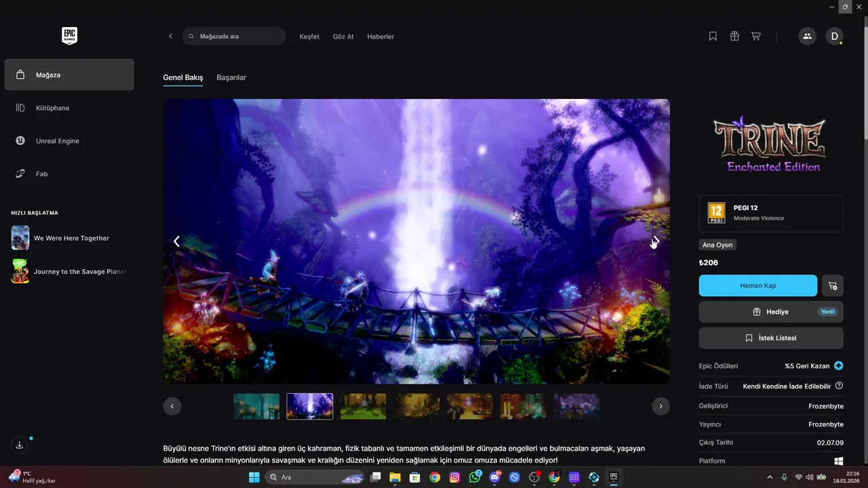Select the seventh screenshot thumbnail
Viewport: 868px width, 488px height.
[x=577, y=406]
